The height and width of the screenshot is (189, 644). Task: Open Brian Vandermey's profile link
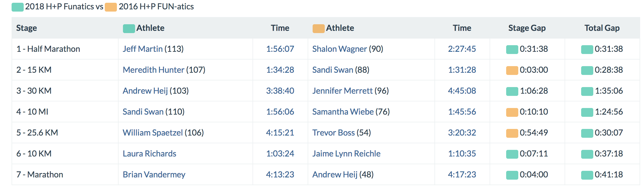[x=154, y=174]
